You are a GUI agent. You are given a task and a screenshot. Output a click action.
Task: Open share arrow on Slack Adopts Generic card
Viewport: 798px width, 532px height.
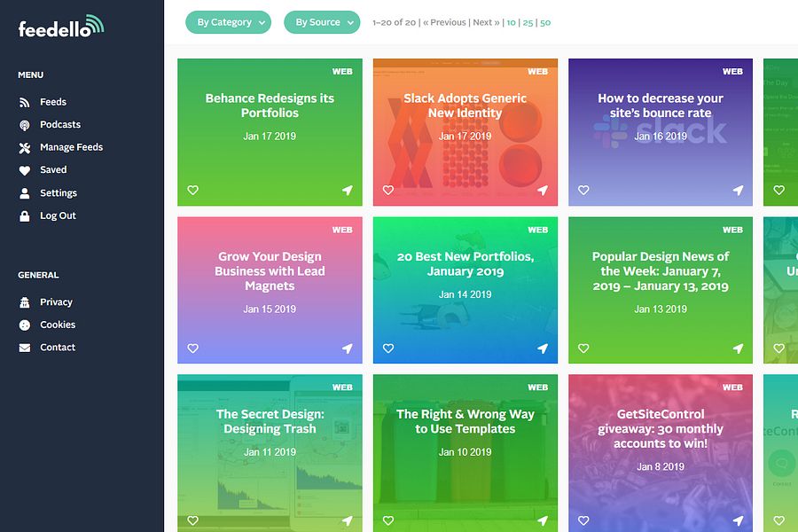click(x=543, y=190)
